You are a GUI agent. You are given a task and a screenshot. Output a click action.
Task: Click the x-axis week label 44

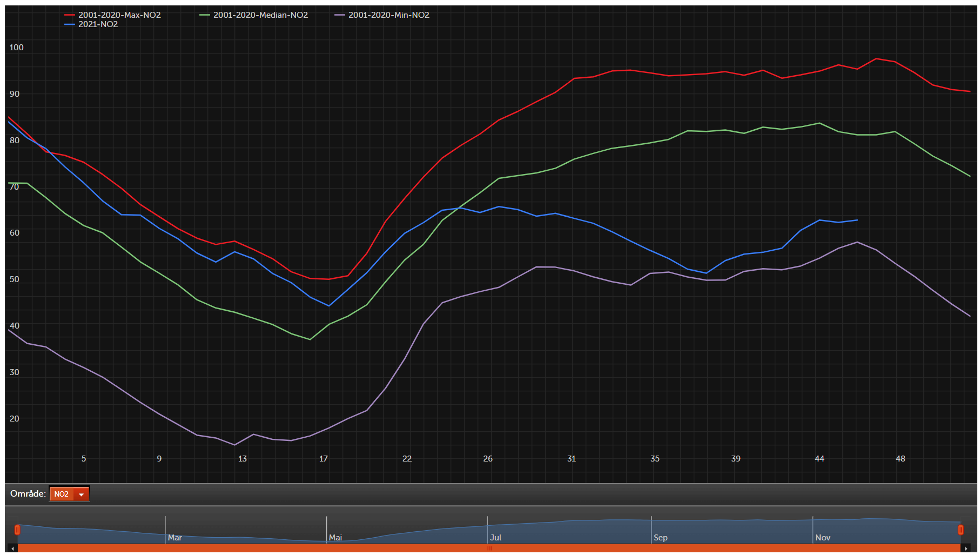[820, 459]
